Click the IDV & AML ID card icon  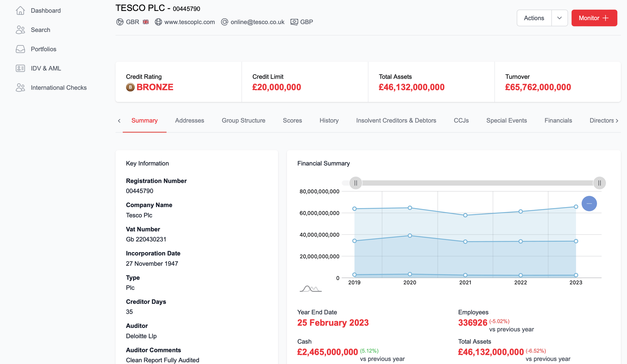pos(20,68)
